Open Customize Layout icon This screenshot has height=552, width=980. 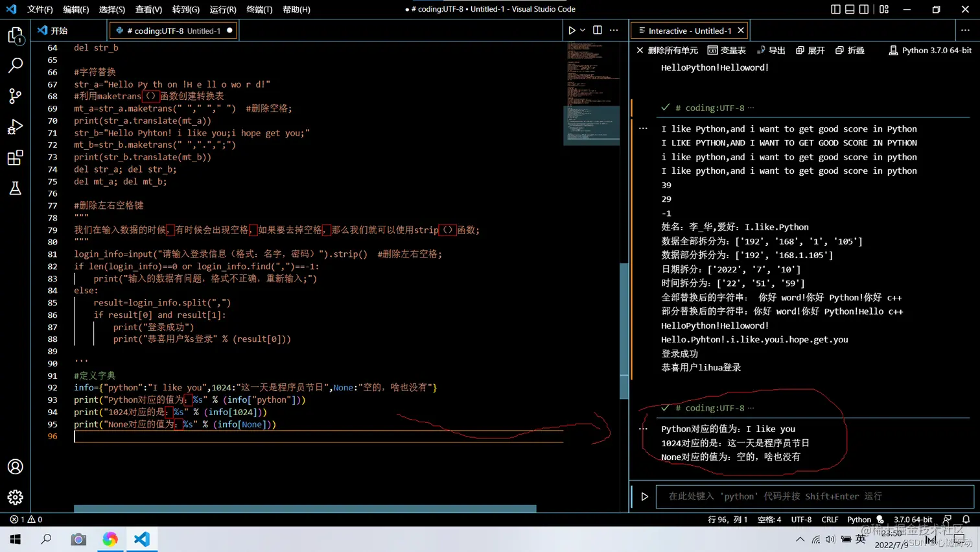pos(884,9)
